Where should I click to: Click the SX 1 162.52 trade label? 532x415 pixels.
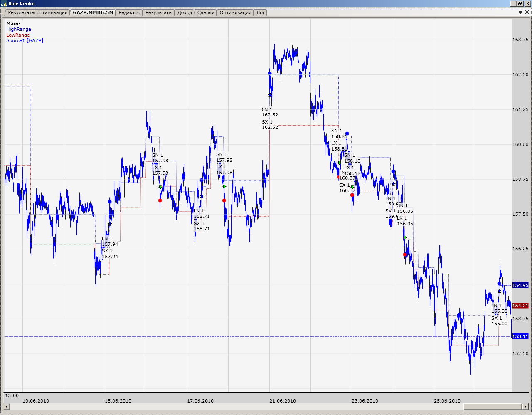(x=270, y=125)
